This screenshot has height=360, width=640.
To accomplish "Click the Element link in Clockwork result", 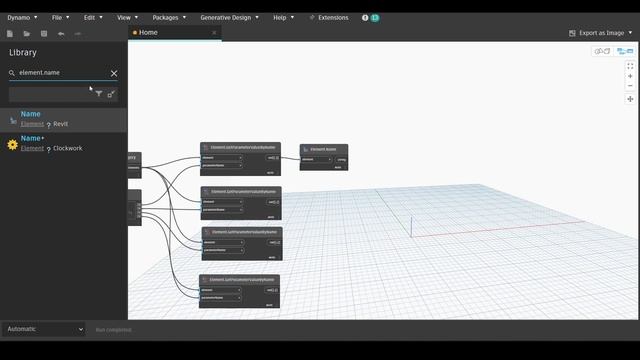I will click(32, 149).
